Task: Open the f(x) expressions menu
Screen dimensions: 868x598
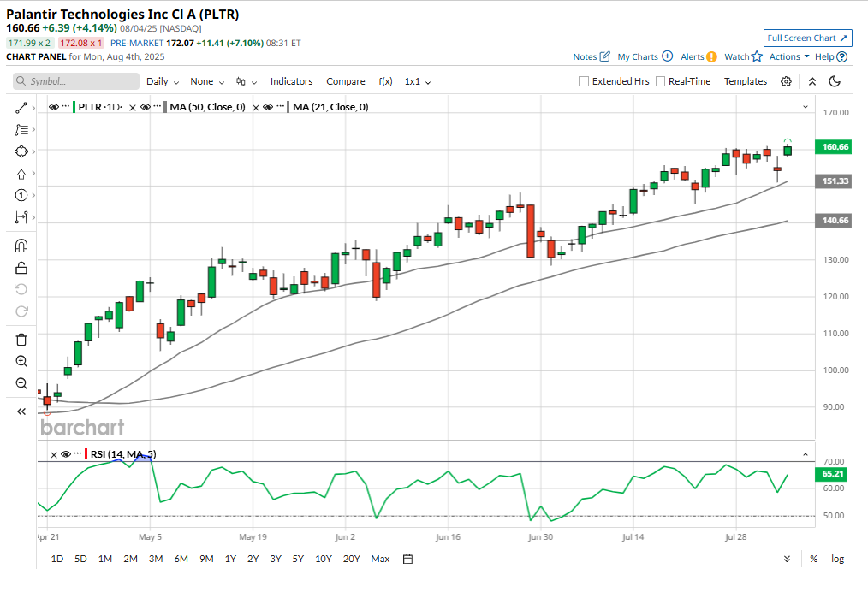Action: (385, 82)
